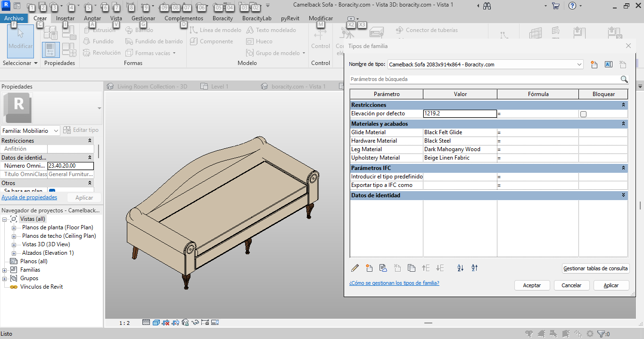Image resolution: width=644 pixels, height=339 pixels.
Task: Click the visual style cube icon
Action: (156, 323)
